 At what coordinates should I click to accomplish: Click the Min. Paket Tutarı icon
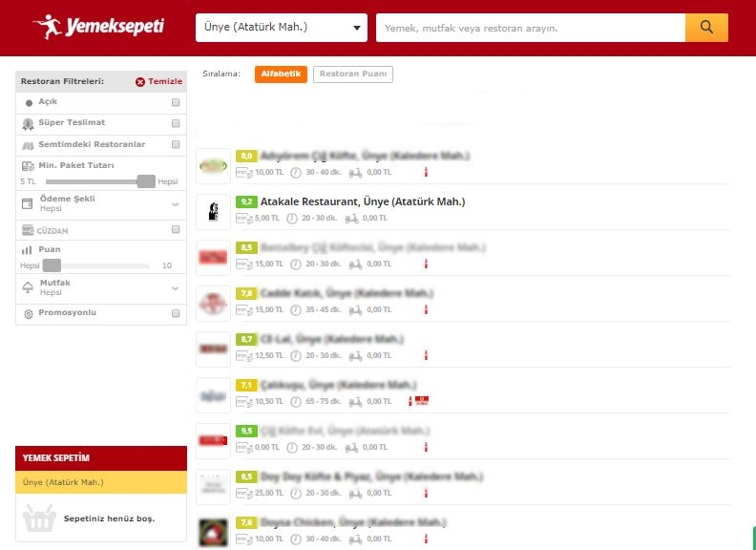tap(28, 166)
